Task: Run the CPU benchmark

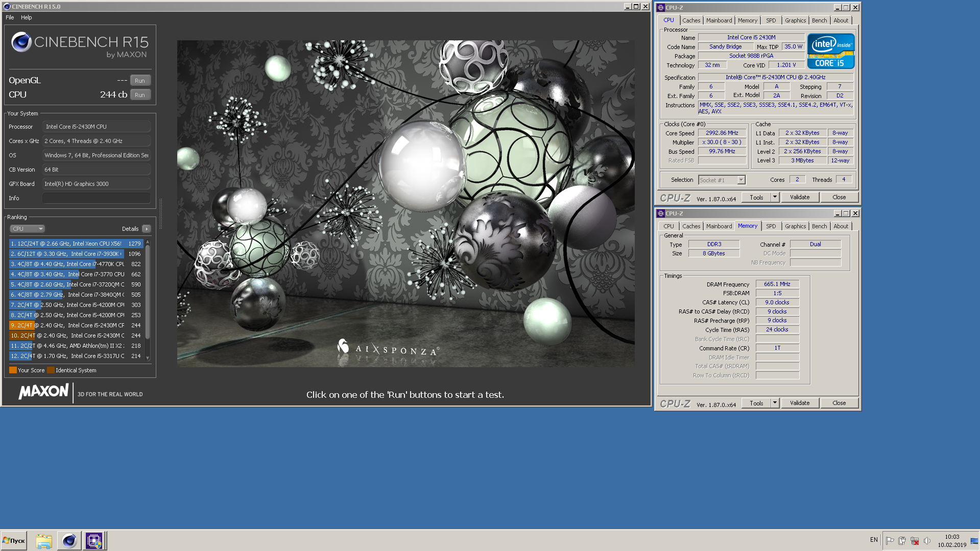Action: point(140,95)
